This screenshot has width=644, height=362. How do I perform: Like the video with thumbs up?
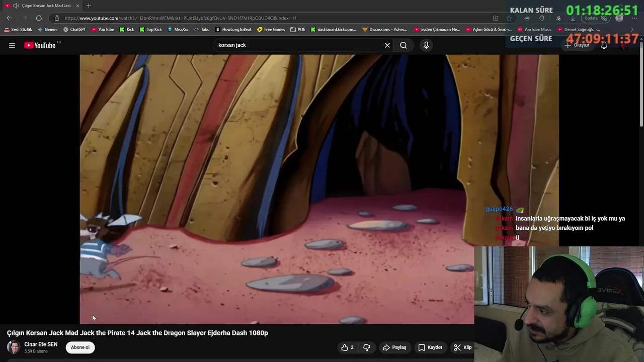[x=348, y=347]
